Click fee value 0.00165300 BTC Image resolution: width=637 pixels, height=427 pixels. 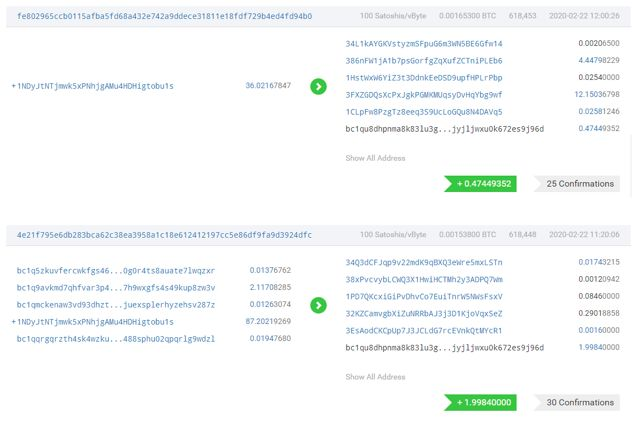[x=467, y=16]
